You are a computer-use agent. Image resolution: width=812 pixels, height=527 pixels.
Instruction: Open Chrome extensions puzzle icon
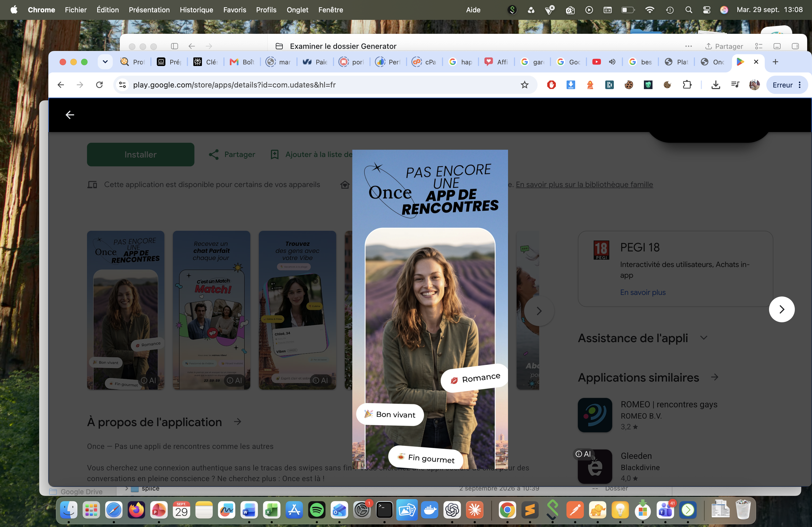687,85
